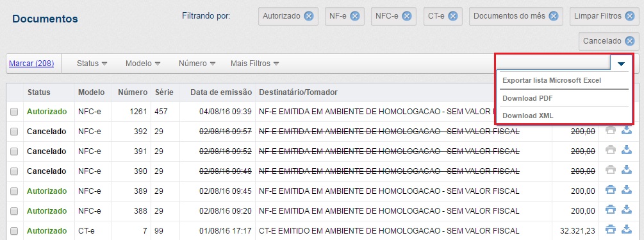Collapse the export actions dropdown arrow
Screen dimensions: 644x240
(621, 64)
